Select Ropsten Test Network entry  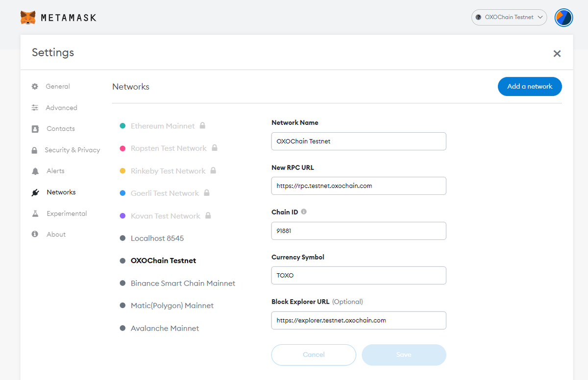click(169, 148)
